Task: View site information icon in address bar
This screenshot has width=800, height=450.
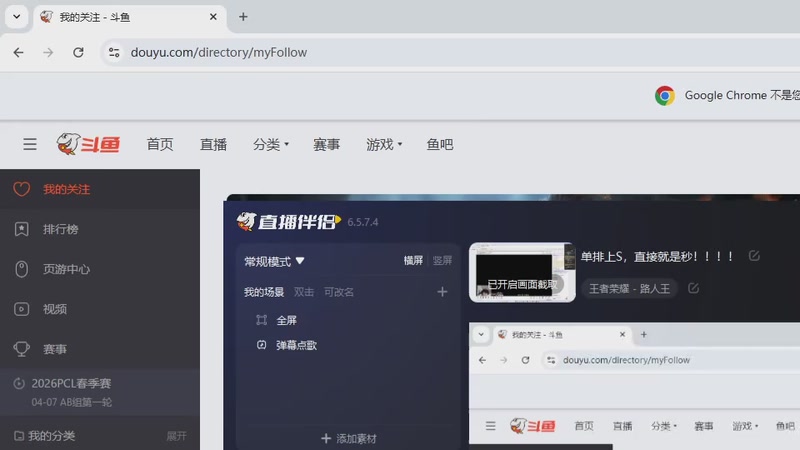Action: 114,53
